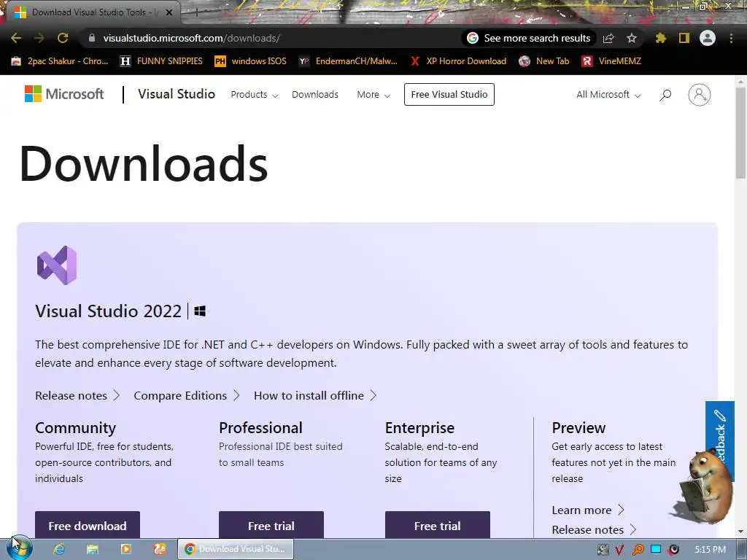The height and width of the screenshot is (560, 747).
Task: Click the Professional Free trial button
Action: (x=271, y=525)
